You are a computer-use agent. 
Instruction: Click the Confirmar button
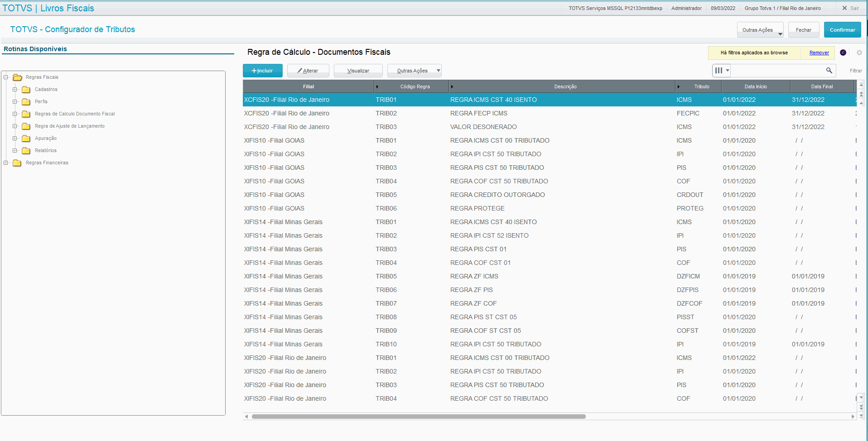(843, 30)
